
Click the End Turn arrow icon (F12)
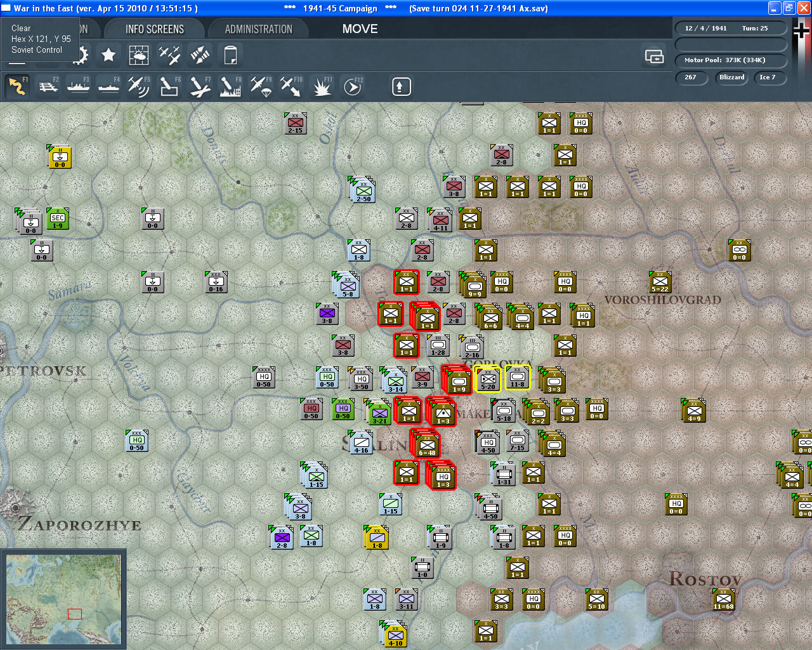[352, 86]
